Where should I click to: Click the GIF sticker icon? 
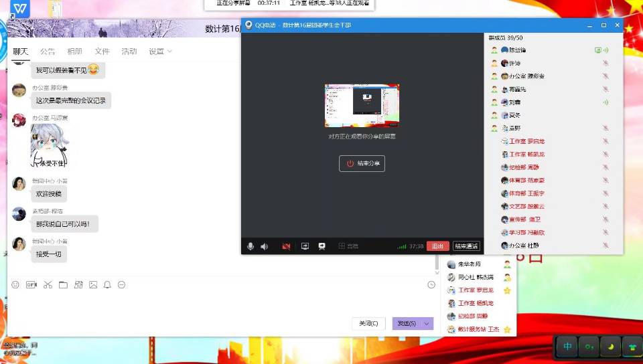click(x=31, y=284)
